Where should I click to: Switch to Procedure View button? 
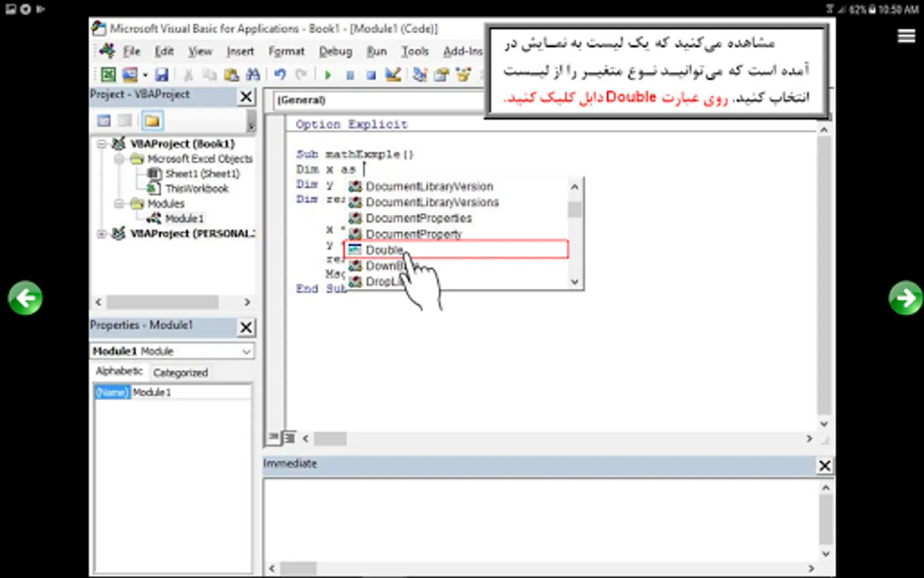274,437
